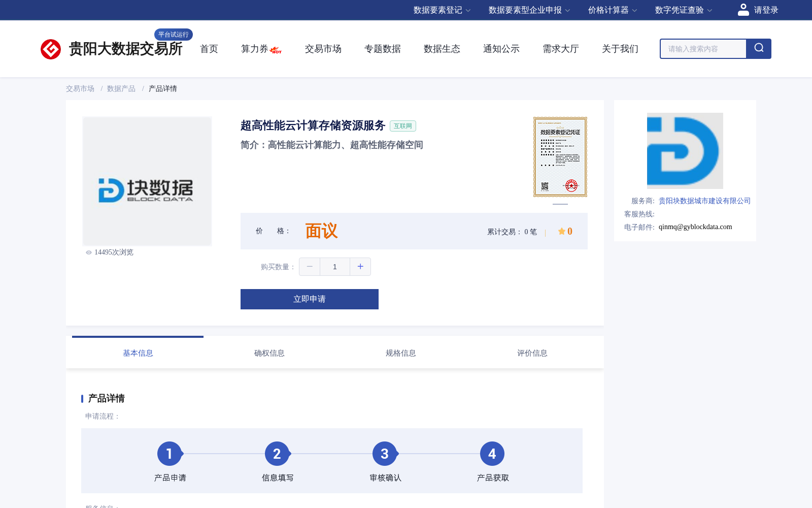Click the Block Data product image
The image size is (812, 508).
[147, 181]
